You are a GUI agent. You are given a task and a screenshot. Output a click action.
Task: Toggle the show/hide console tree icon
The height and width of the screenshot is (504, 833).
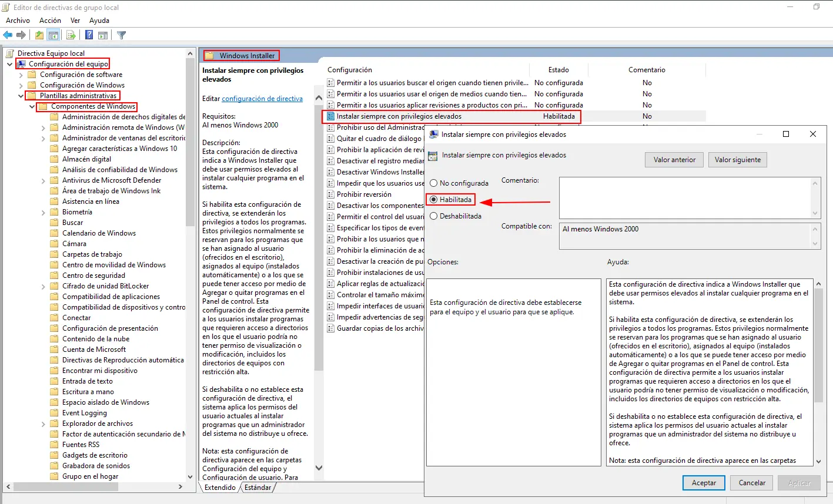[53, 35]
